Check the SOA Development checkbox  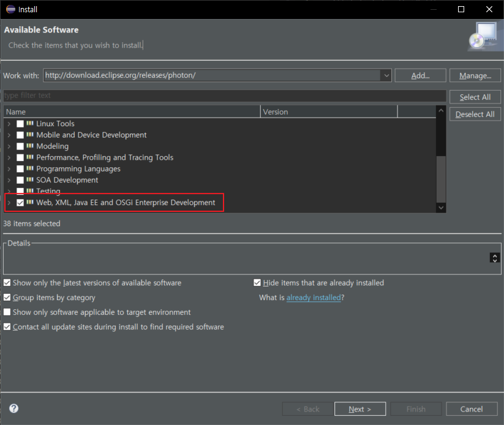[20, 180]
